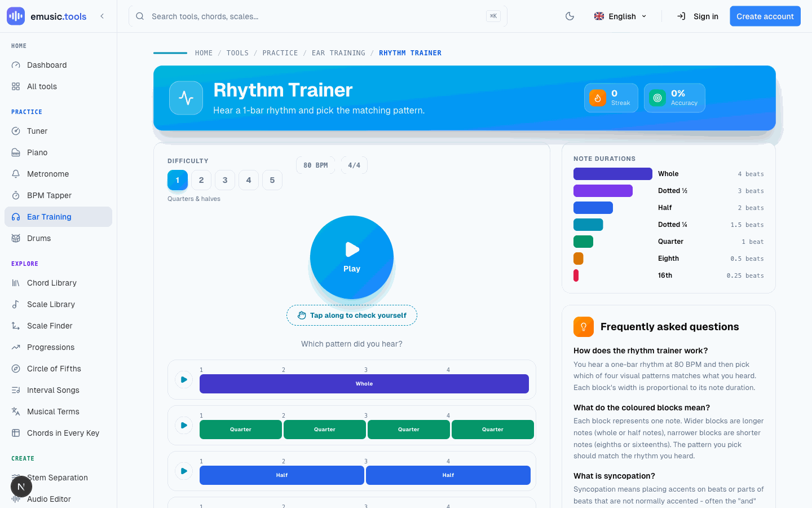Screen dimensions: 812x508
Task: Click the Piano icon in sidebar
Action: pos(16,152)
